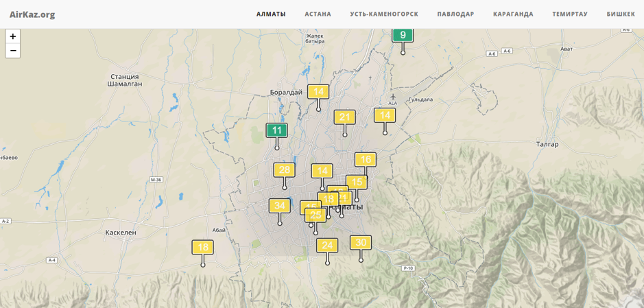
Task: Navigate to the Бишкек city page
Action: point(621,14)
